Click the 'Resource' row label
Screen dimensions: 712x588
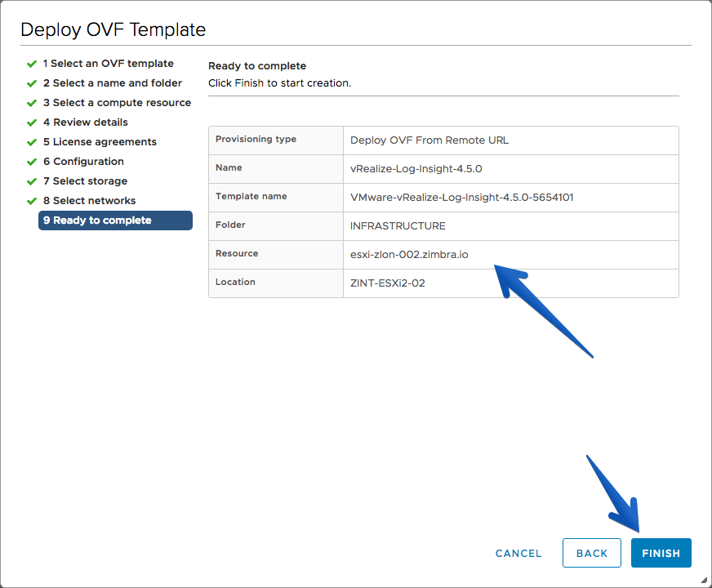[x=237, y=253]
